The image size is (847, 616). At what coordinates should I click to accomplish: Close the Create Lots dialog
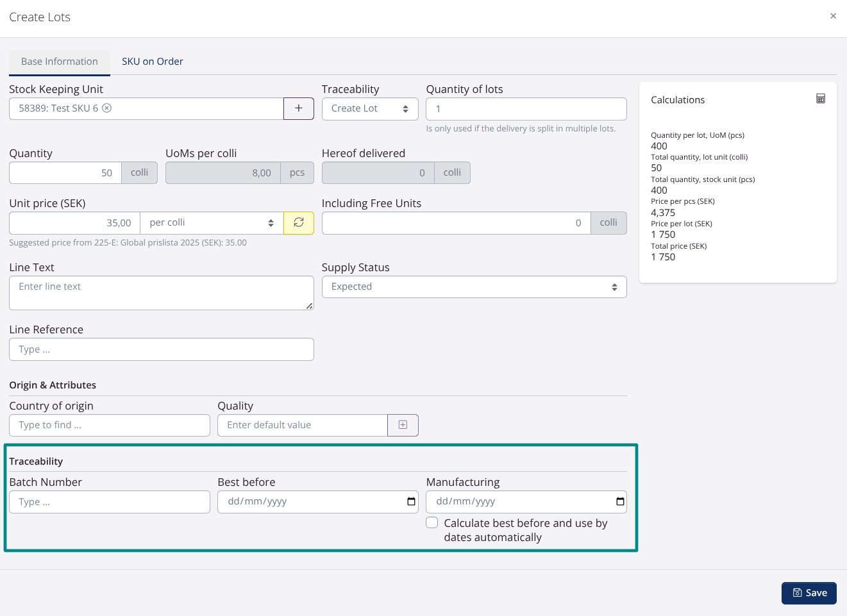click(x=833, y=15)
